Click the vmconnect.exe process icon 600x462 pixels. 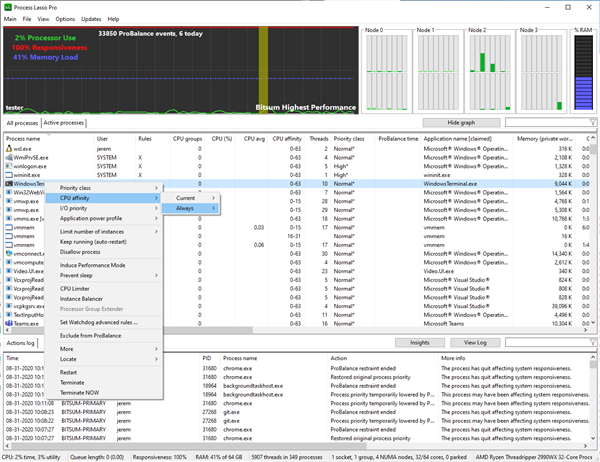click(9, 254)
